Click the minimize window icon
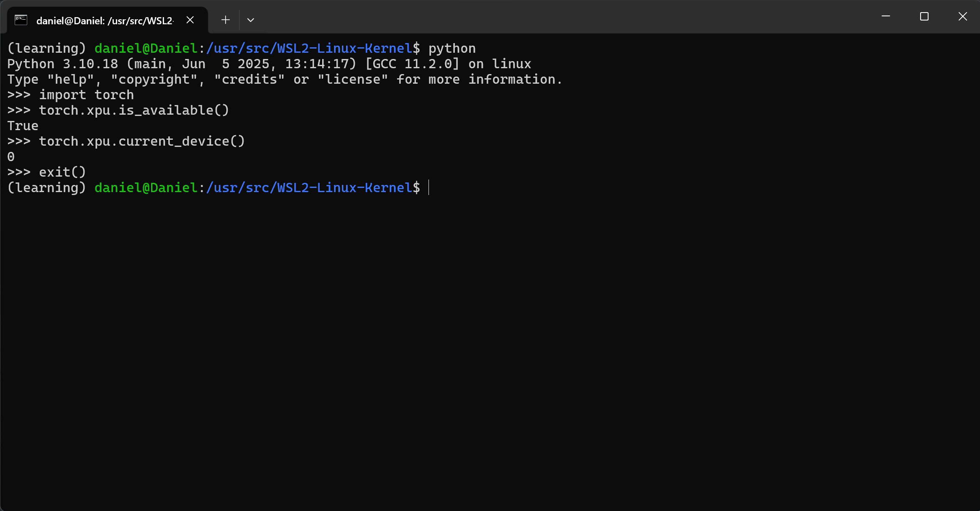The image size is (980, 511). click(x=886, y=17)
